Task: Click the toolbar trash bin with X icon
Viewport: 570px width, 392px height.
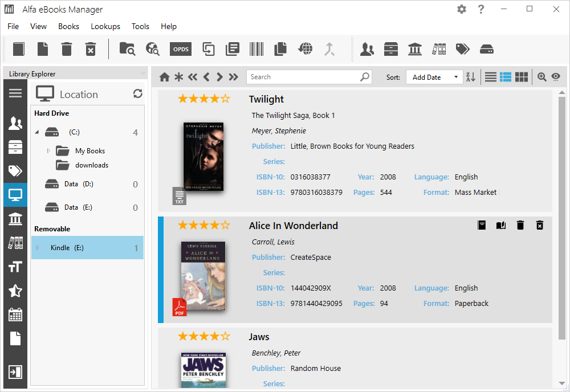Action: [x=91, y=49]
